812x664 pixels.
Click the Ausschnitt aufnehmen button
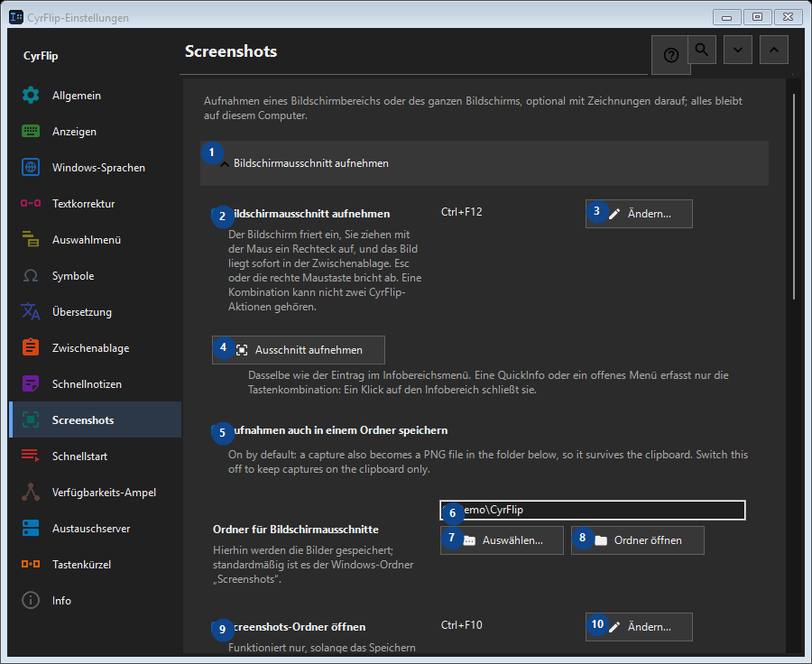pyautogui.click(x=299, y=350)
